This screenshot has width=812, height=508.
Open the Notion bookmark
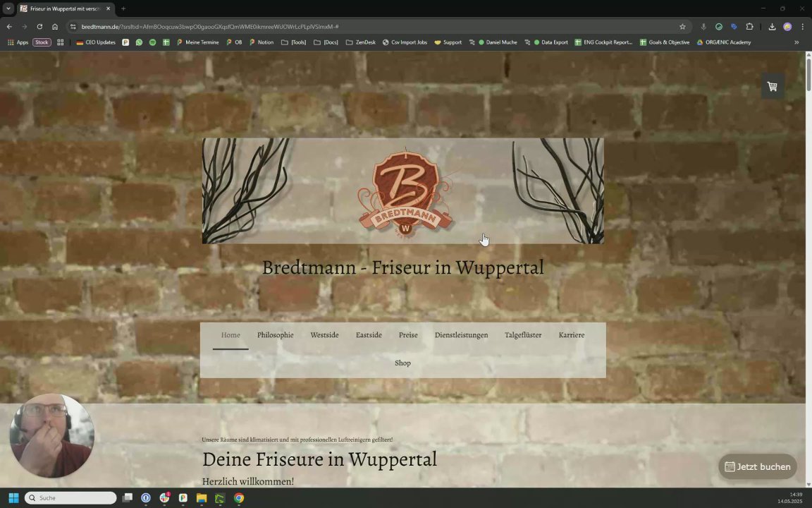(261, 42)
